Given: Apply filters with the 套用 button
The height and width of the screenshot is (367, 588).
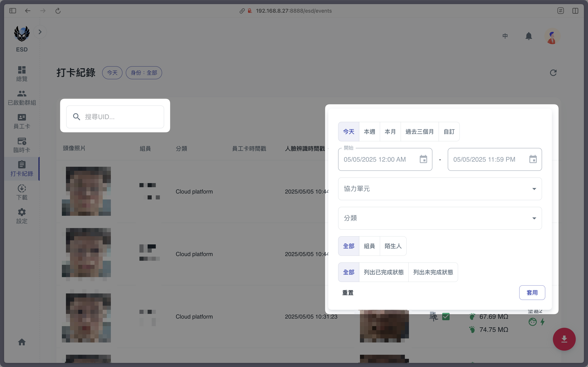Looking at the screenshot, I should [x=532, y=292].
